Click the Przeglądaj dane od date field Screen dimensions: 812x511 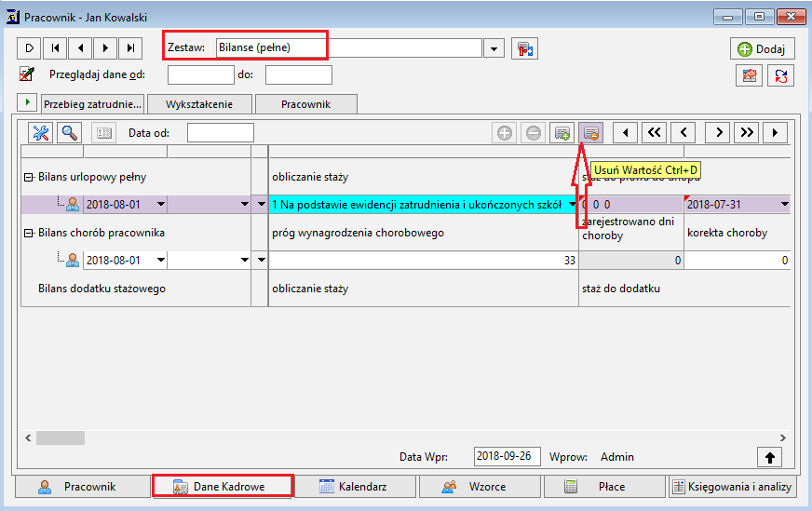click(x=201, y=75)
